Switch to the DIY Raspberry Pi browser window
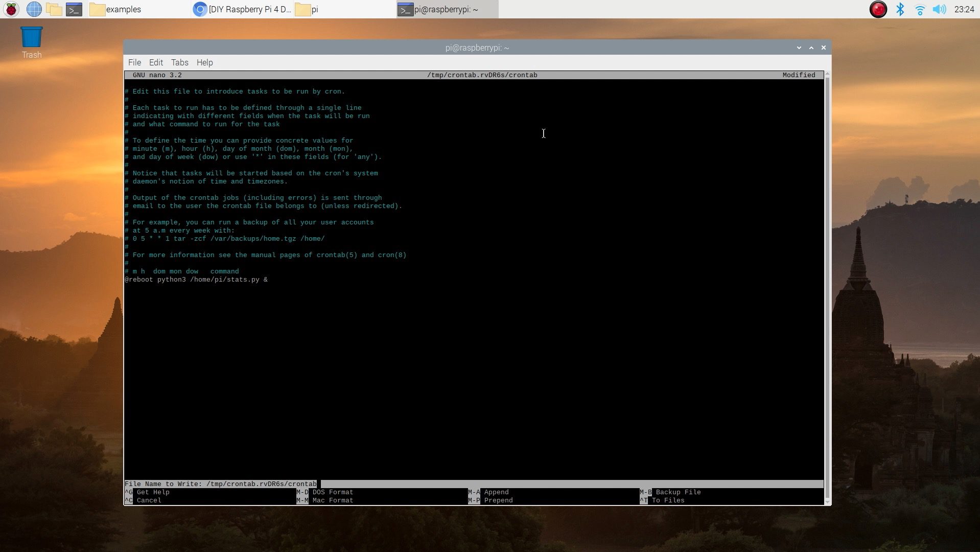This screenshot has width=980, height=552. click(242, 9)
